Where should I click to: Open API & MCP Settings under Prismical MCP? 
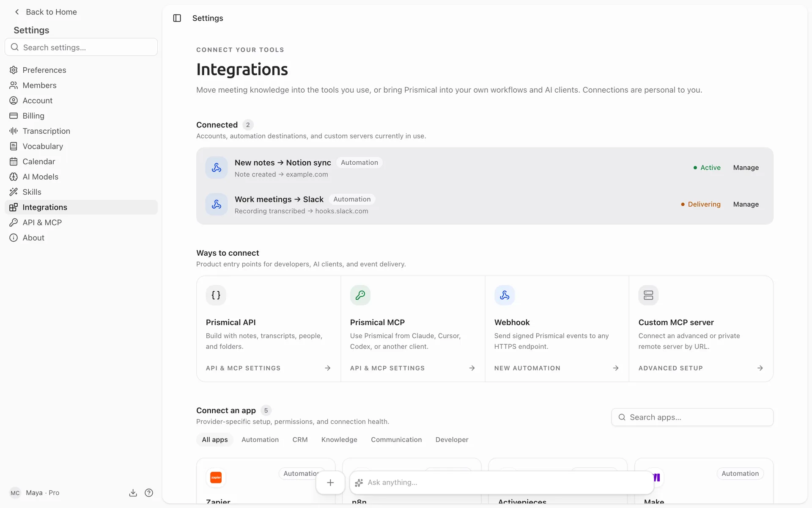tap(413, 368)
